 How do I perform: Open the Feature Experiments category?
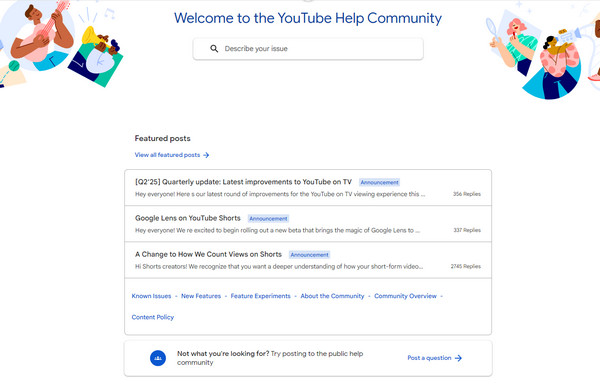tap(260, 296)
